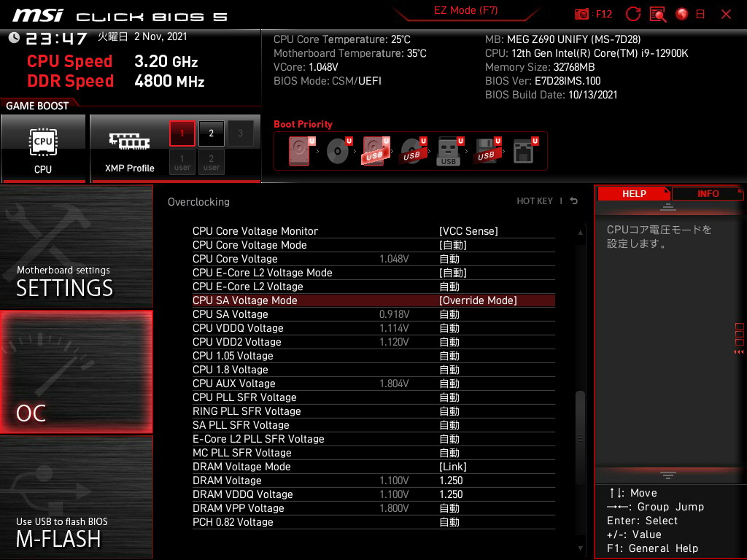Click the hotkey back arrow icon
The image size is (747, 560).
[574, 201]
